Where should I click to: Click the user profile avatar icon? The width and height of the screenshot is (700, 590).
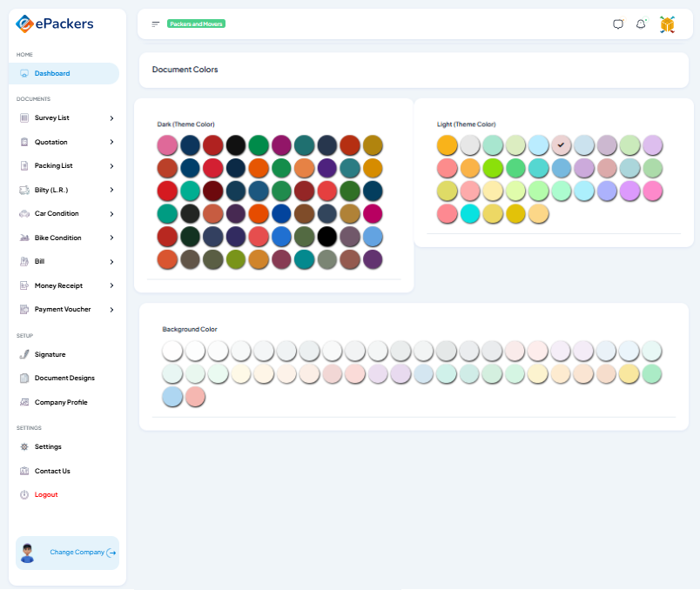(x=667, y=24)
